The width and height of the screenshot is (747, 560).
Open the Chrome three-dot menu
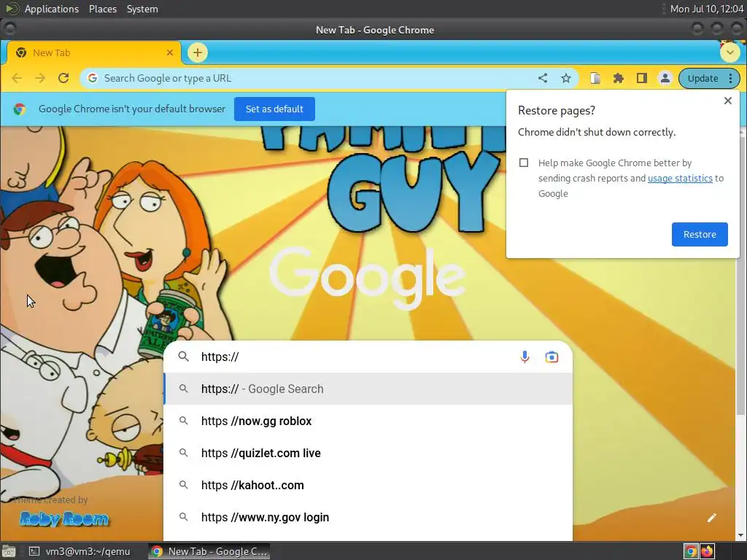(x=731, y=78)
